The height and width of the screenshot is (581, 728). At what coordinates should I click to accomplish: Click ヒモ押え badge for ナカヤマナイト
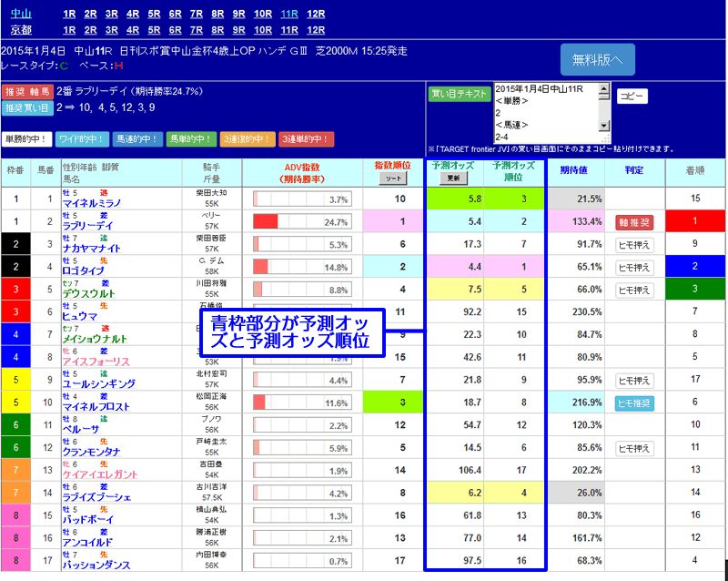pos(634,245)
